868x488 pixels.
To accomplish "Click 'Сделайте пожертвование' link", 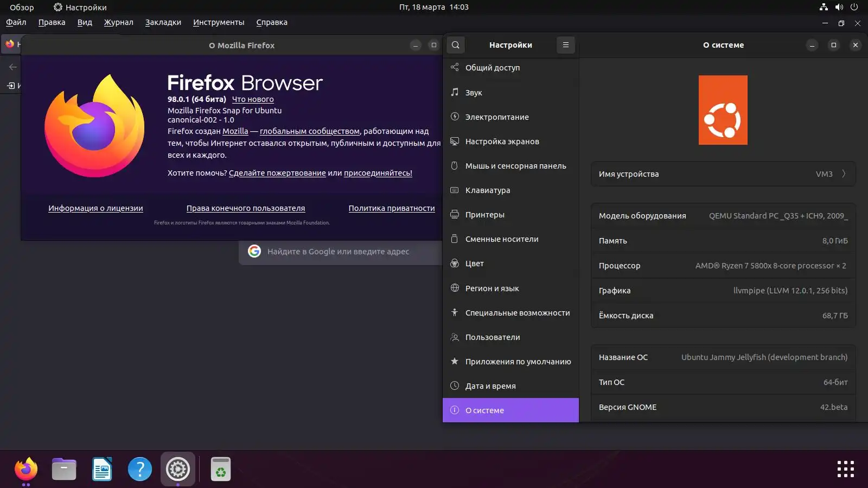I will click(x=277, y=173).
